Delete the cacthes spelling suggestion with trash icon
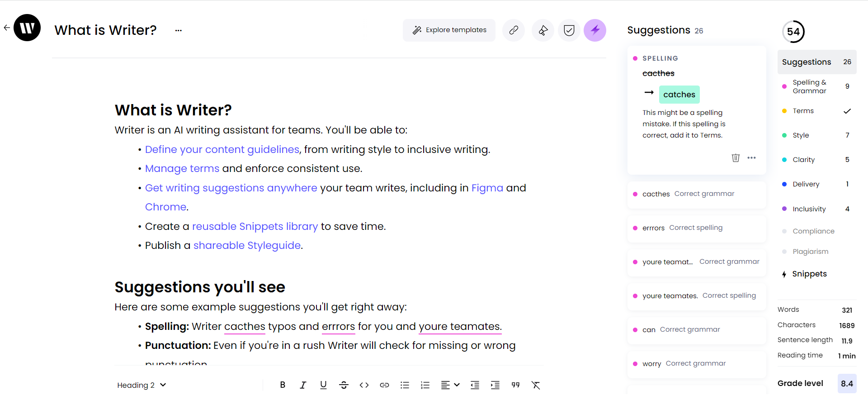 [x=736, y=158]
